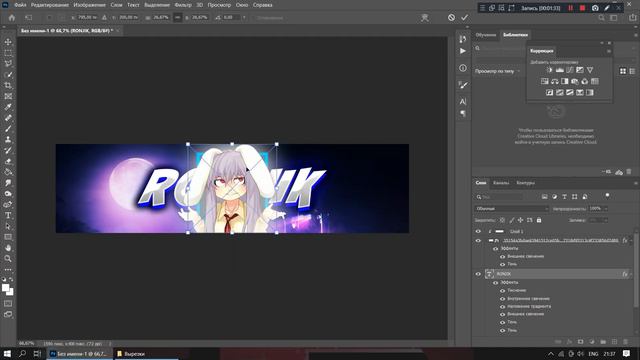Click the foreground color swatch
The width and height of the screenshot is (640, 360).
[5, 288]
